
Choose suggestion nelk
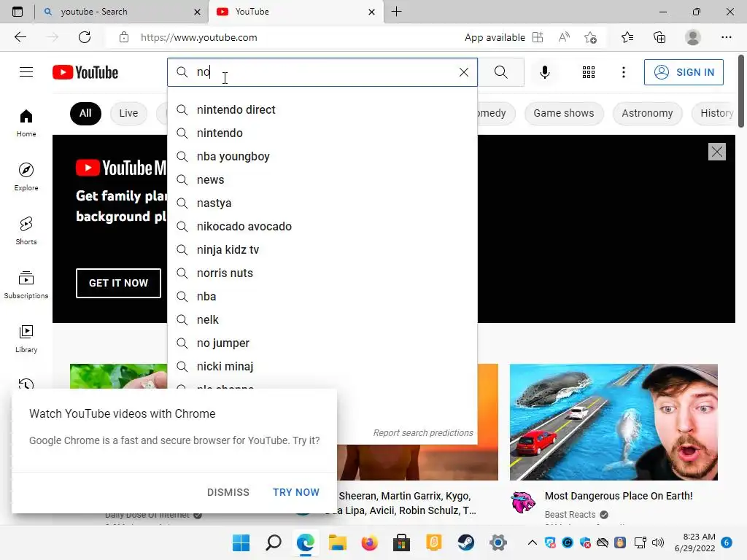coord(322,319)
